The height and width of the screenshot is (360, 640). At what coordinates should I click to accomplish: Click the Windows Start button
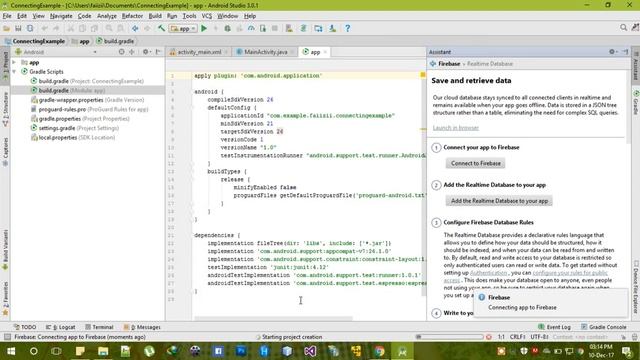[x=11, y=351]
